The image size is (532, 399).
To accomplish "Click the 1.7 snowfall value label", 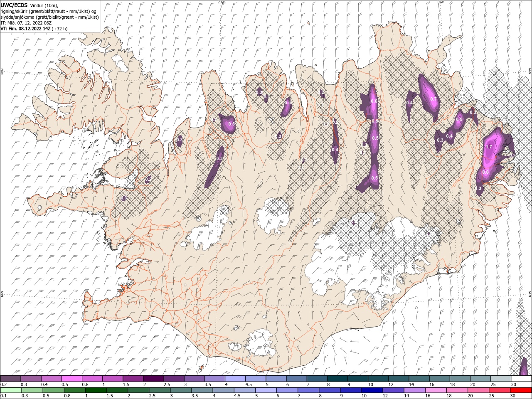I will [x=489, y=147].
